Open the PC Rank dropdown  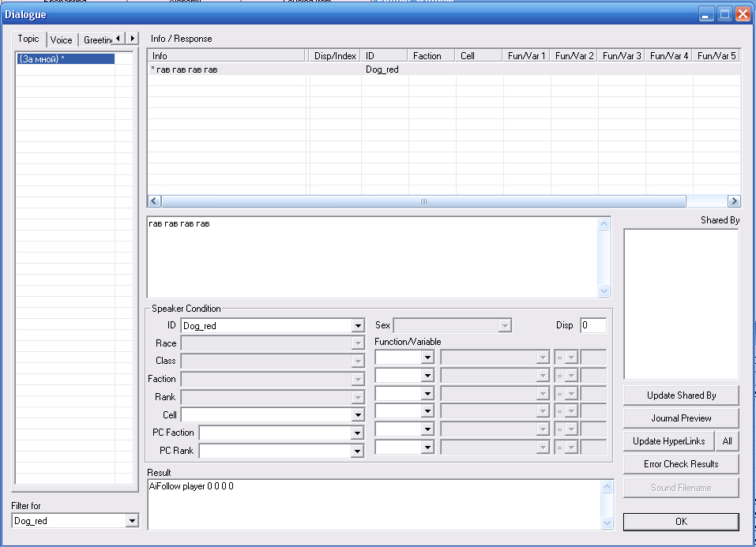click(358, 451)
